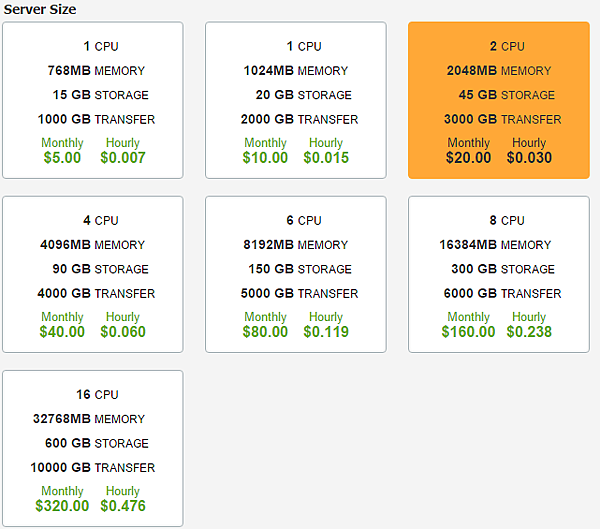
Task: Click the $320.00 monthly price
Action: 62,506
